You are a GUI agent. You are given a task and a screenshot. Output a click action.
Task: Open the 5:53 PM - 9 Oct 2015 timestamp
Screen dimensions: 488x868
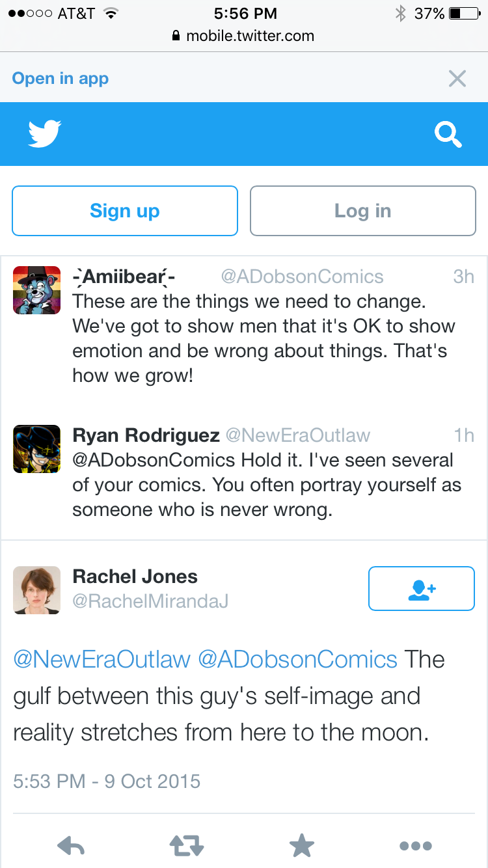coord(107,781)
